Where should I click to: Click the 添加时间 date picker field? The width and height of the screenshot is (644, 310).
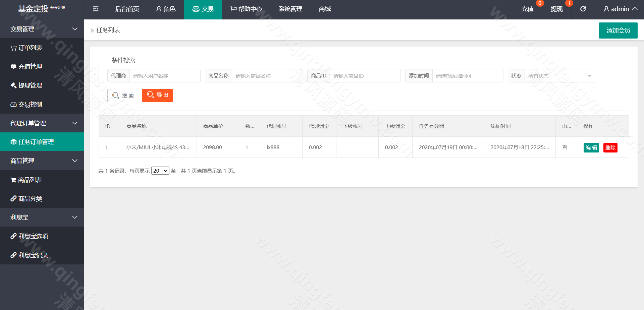468,76
